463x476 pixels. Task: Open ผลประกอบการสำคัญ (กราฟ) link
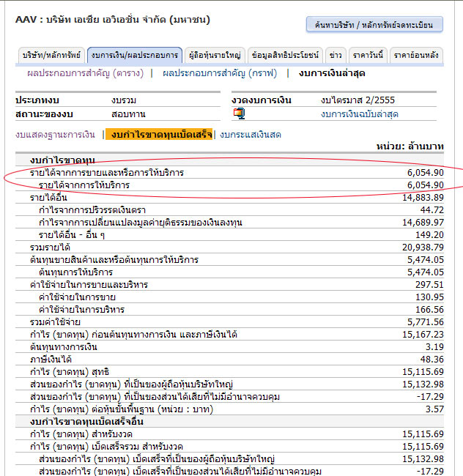[x=220, y=73]
